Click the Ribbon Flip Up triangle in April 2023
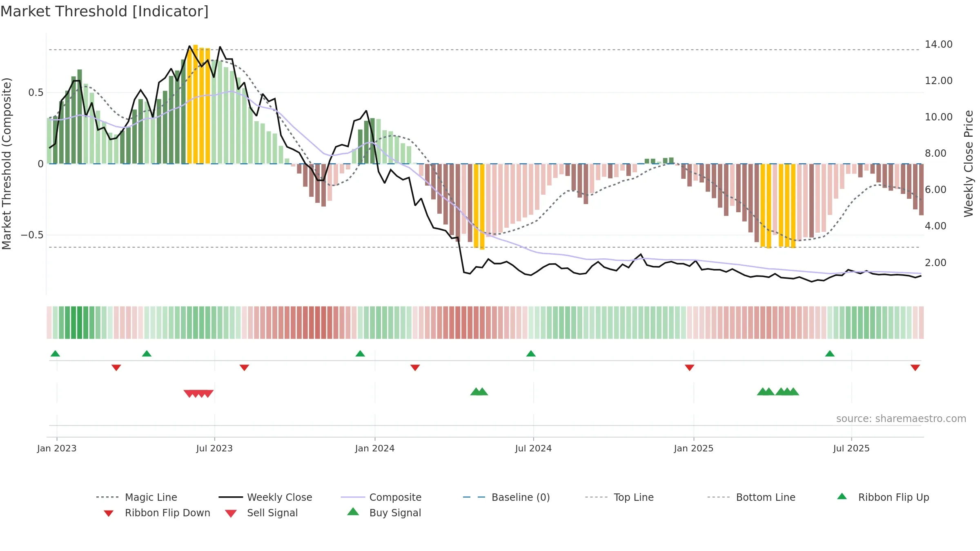This screenshot has width=980, height=551. point(147,353)
